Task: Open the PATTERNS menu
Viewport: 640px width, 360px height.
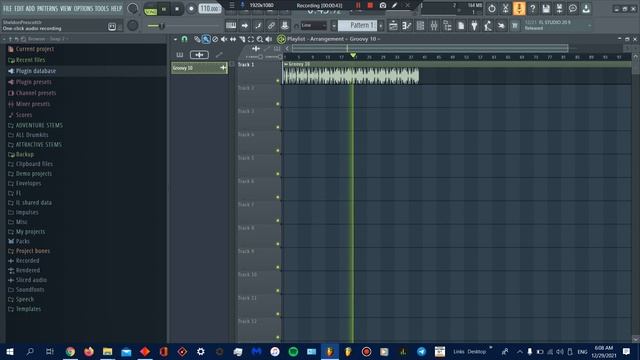Action: [x=48, y=9]
